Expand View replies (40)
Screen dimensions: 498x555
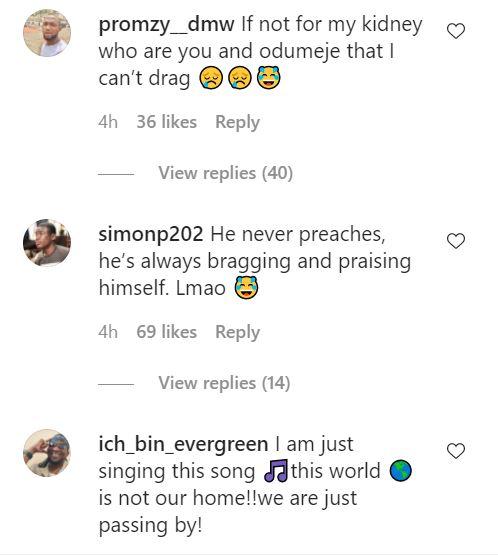coord(225,173)
